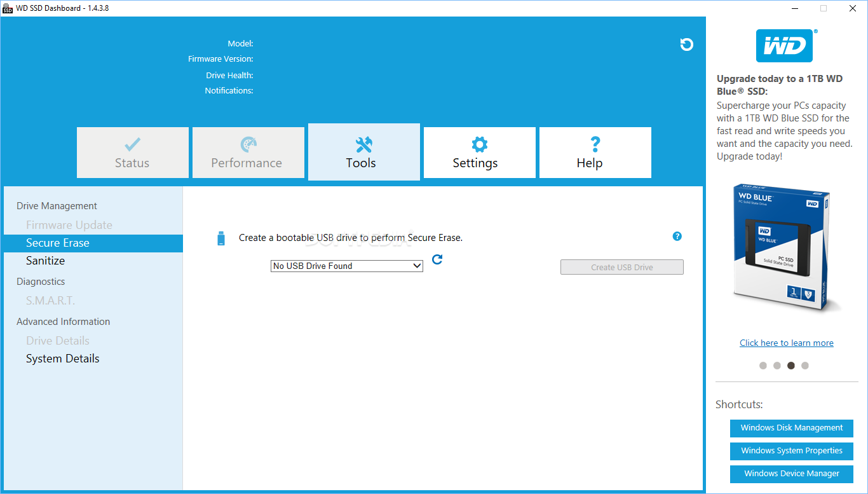The height and width of the screenshot is (494, 868).
Task: Click the refresh drive info icon
Action: 686,45
